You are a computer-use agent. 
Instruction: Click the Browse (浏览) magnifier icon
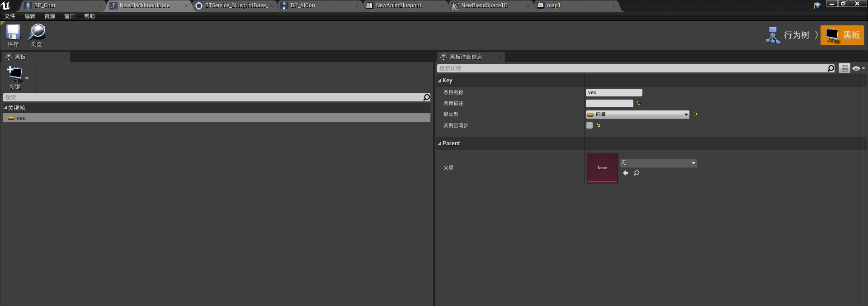37,35
